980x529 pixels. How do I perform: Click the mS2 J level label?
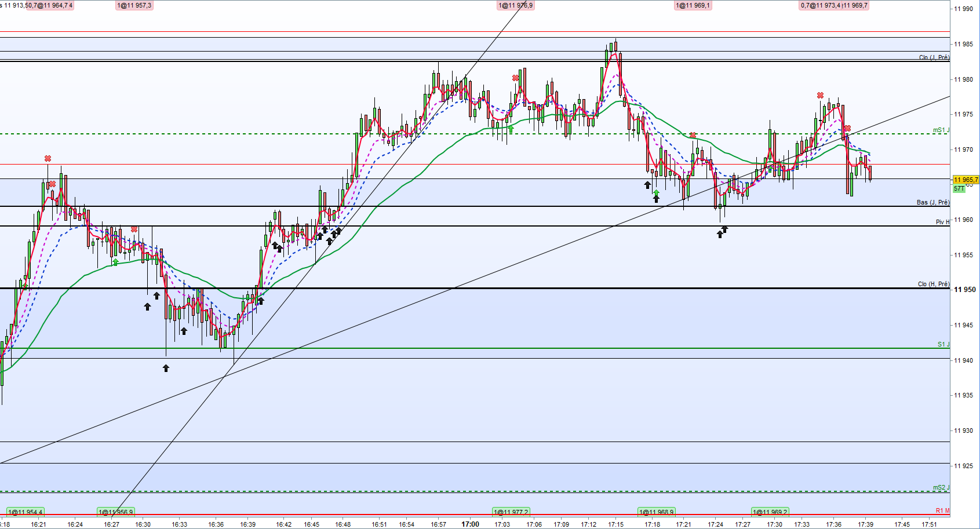point(941,487)
